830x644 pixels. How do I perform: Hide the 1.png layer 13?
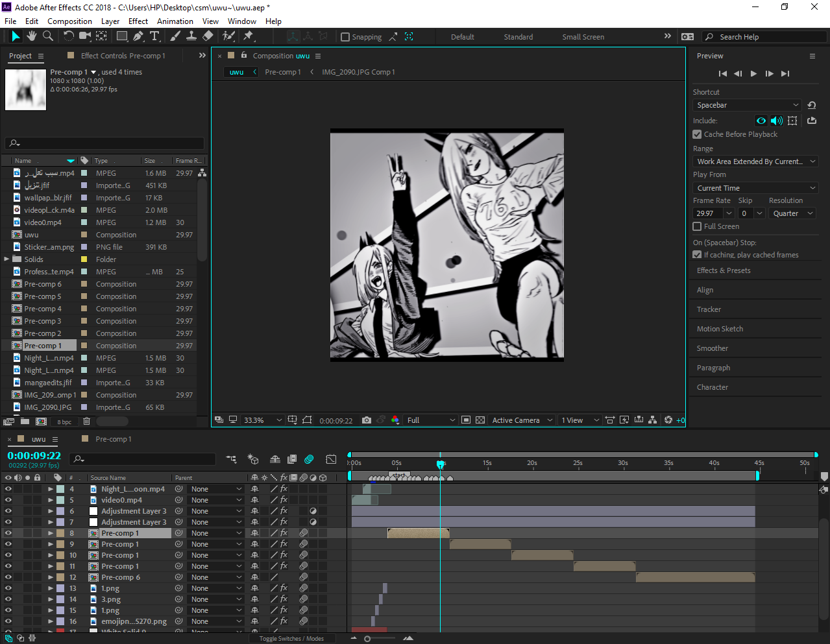tap(8, 588)
